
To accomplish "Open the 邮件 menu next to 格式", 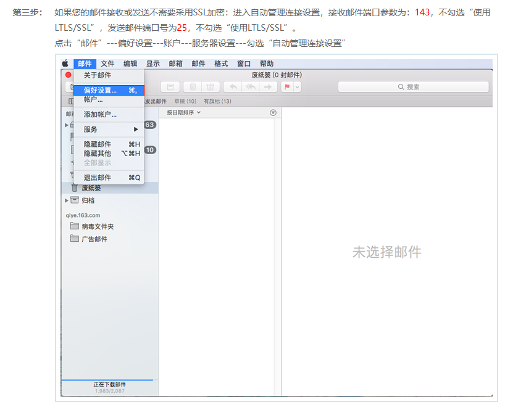I will click(x=198, y=64).
